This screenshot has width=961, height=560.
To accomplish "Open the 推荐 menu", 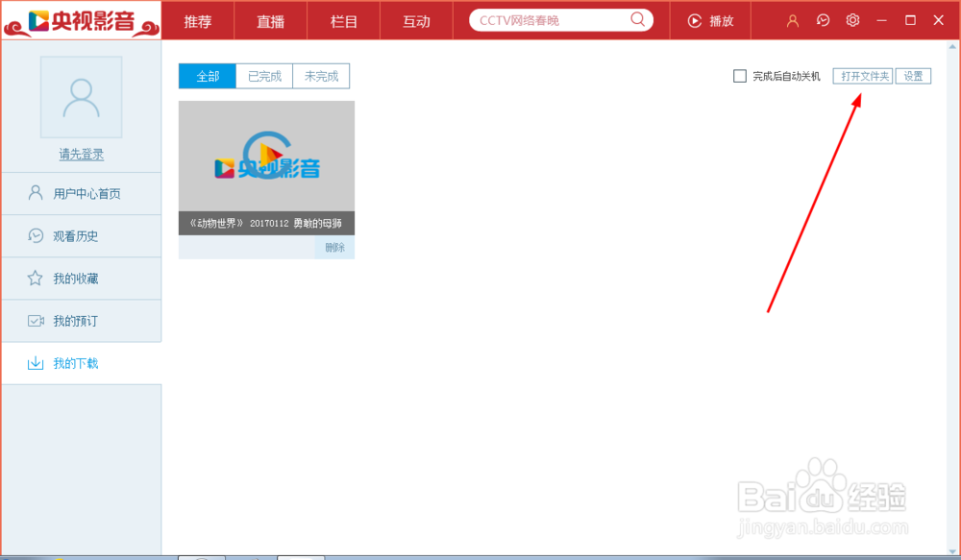I will pos(197,21).
